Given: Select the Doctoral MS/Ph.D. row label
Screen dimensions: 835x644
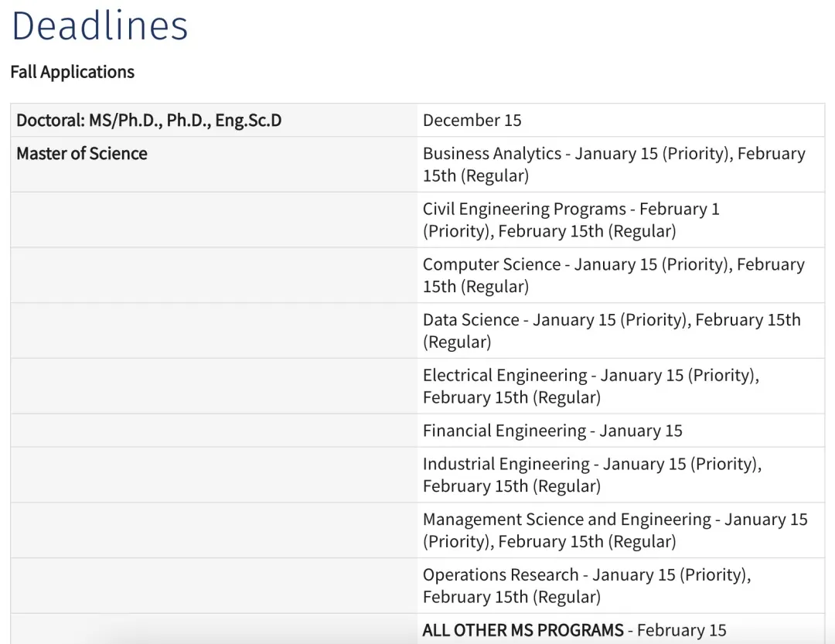Looking at the screenshot, I should click(x=149, y=121).
